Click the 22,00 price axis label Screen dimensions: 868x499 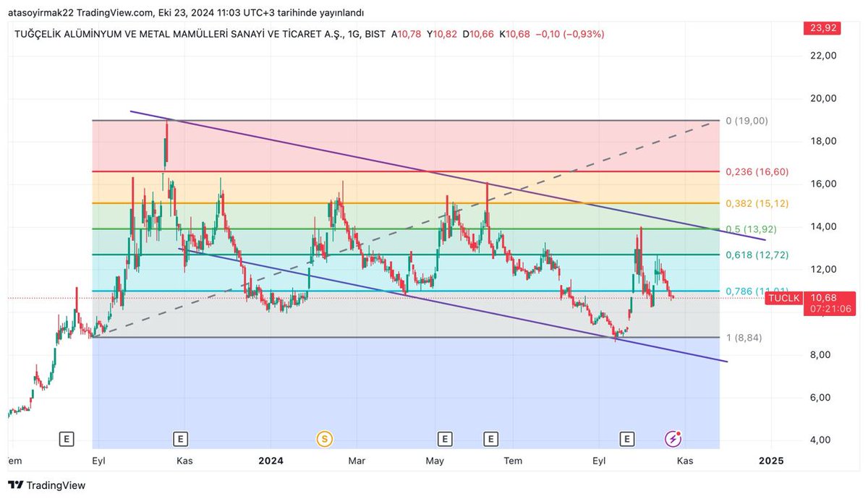click(823, 56)
